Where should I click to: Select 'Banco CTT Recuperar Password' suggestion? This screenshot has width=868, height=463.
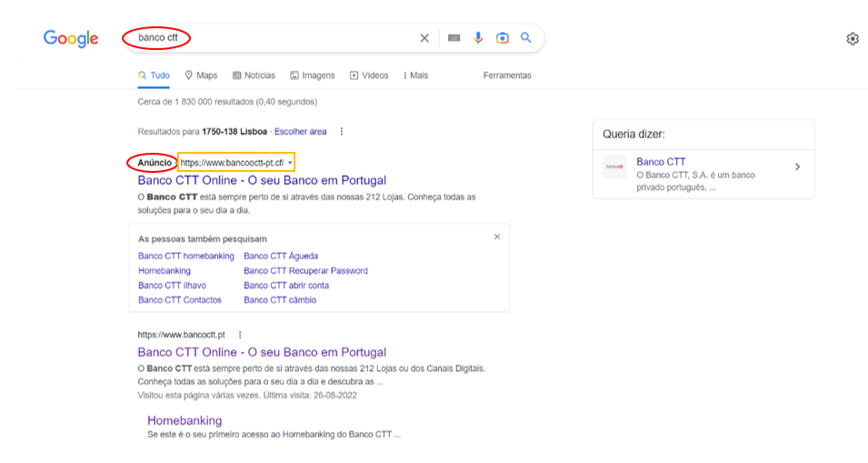point(305,271)
